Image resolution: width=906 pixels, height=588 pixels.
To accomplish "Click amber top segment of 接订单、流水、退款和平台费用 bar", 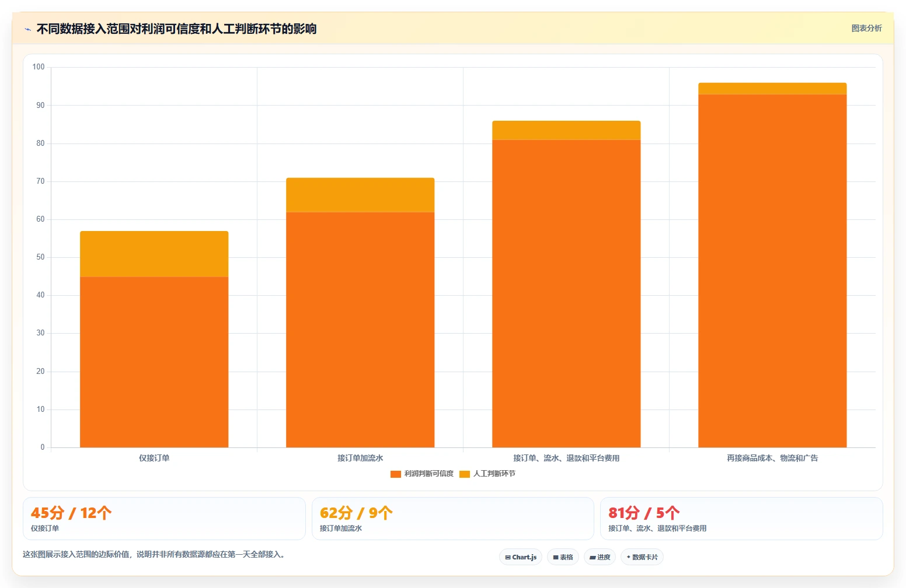I will [x=566, y=131].
